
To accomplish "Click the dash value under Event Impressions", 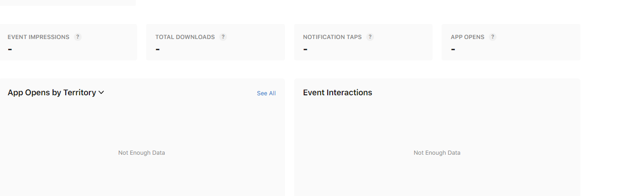I will (10, 49).
